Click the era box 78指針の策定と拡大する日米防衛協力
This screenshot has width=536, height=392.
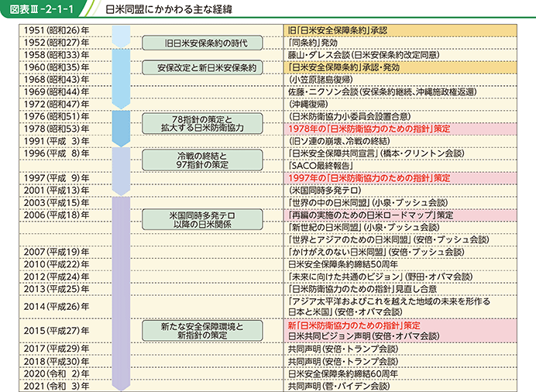[202, 124]
